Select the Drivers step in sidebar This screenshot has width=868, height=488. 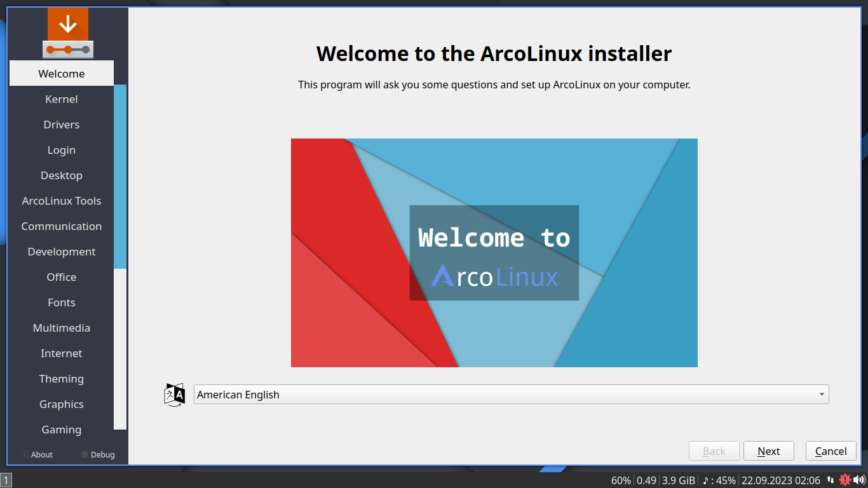62,125
